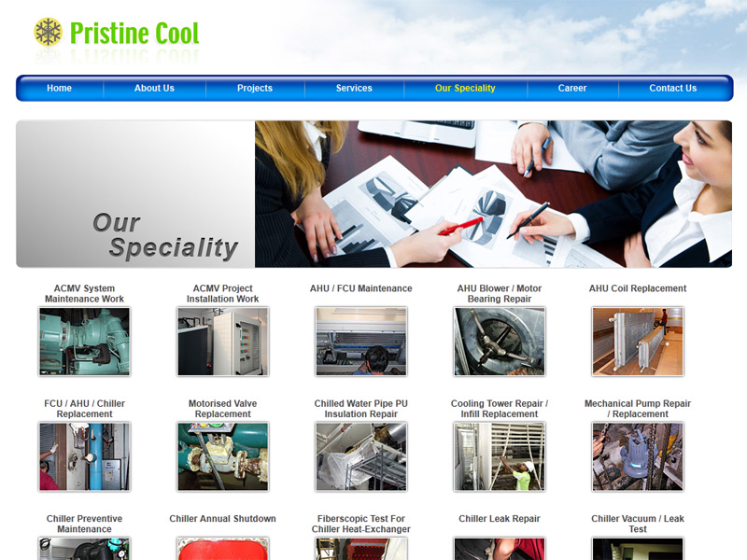Click the Chiller Vacuum / Leak Test title
Screen dimensions: 747x560
(638, 524)
